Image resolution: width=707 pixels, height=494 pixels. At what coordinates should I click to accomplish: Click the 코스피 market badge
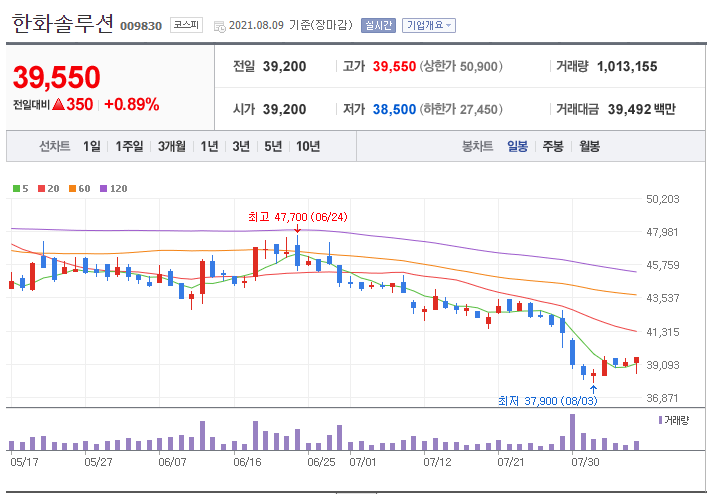click(186, 25)
